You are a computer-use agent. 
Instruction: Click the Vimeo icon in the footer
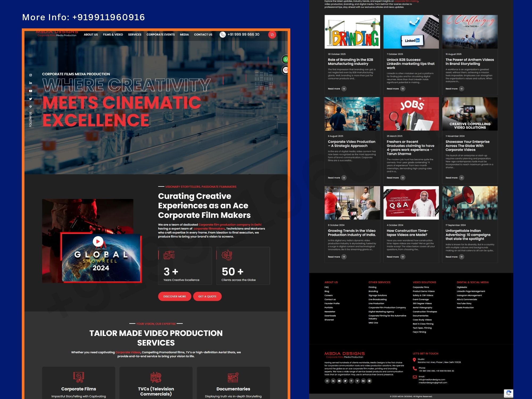point(357,381)
